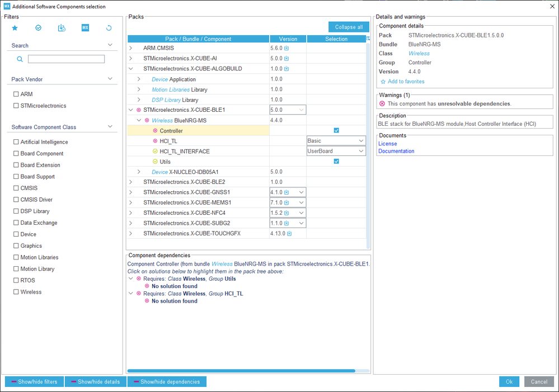559x392 pixels.
Task: Sort by Pack / Bundle / Component header
Action: coord(198,39)
